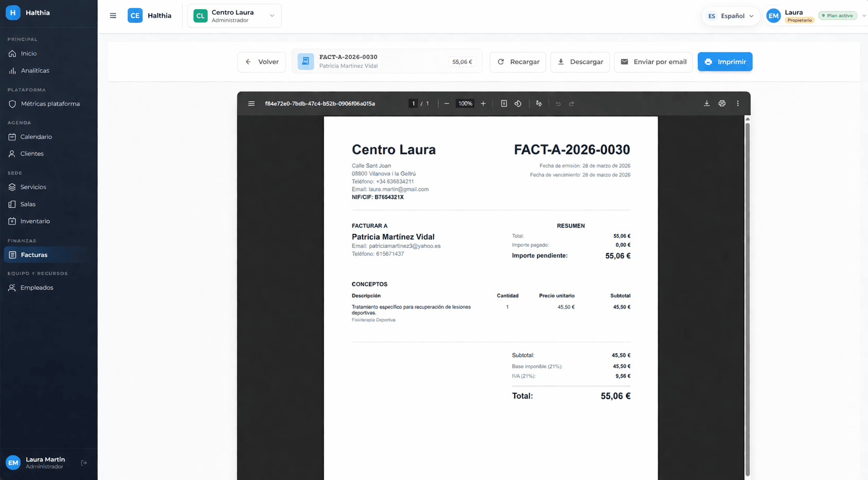Open the Clientes section

pos(32,153)
